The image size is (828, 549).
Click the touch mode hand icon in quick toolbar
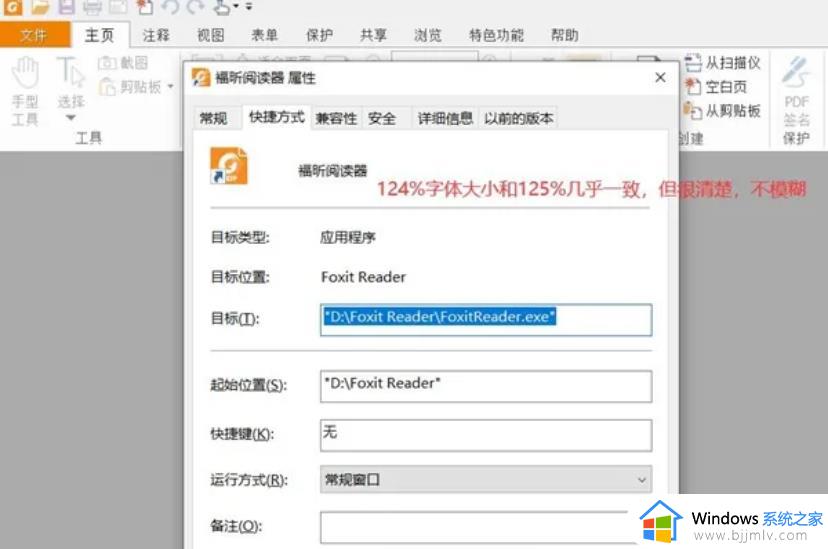click(222, 7)
